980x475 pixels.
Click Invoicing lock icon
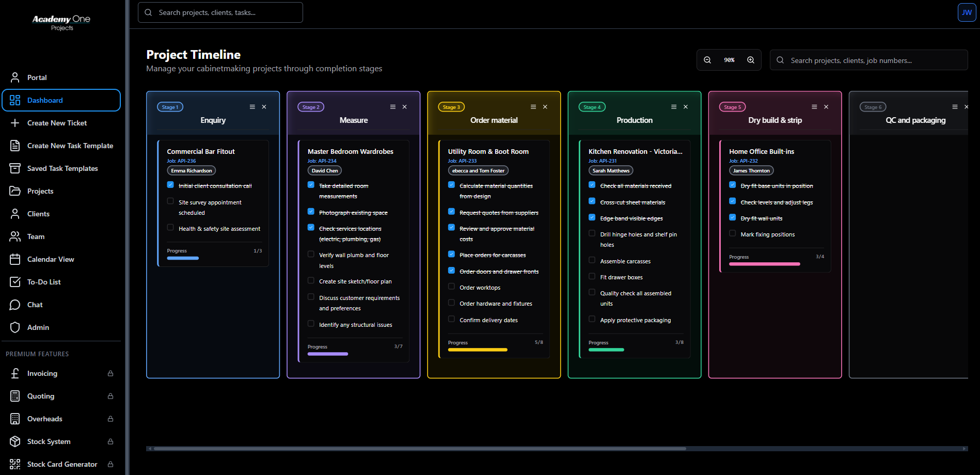click(110, 373)
